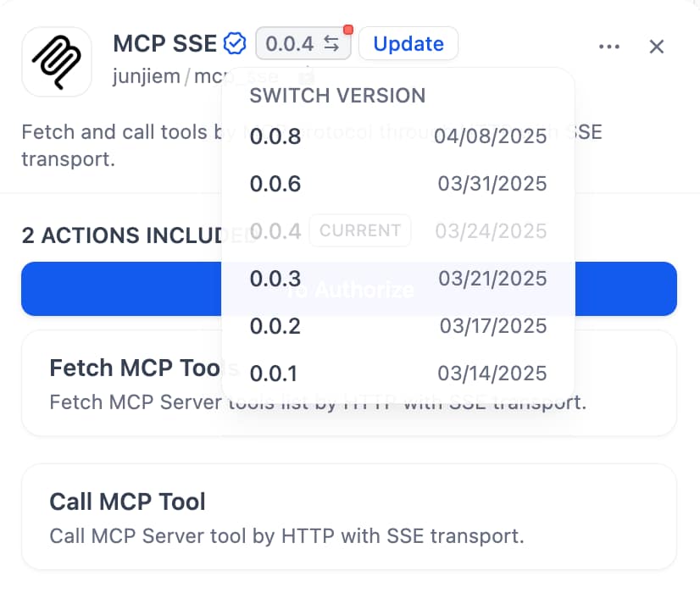Viewport: 700px width, 598px height.
Task: Select version 0.0.2 dated 03/17/2025
Action: 397,325
